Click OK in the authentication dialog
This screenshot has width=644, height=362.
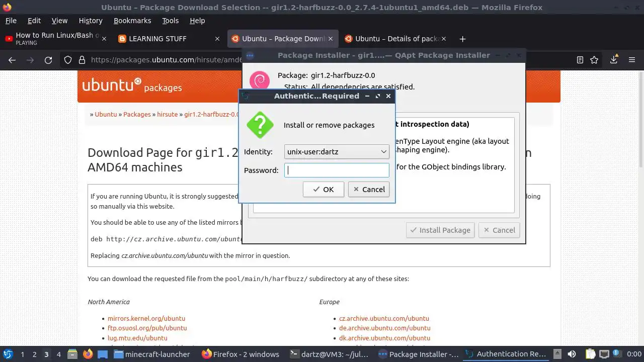click(x=323, y=189)
